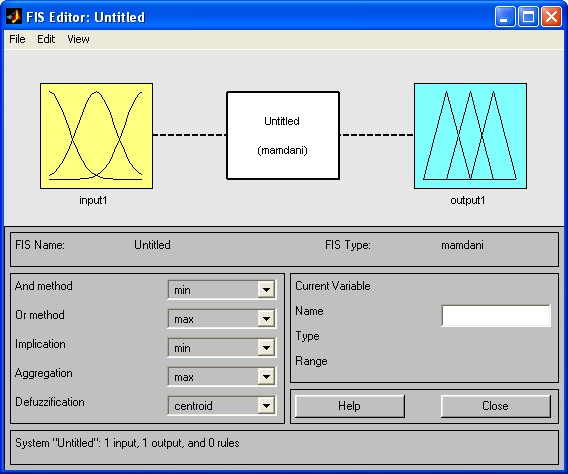This screenshot has width=568, height=474.
Task: Open the Edit menu
Action: [x=46, y=39]
